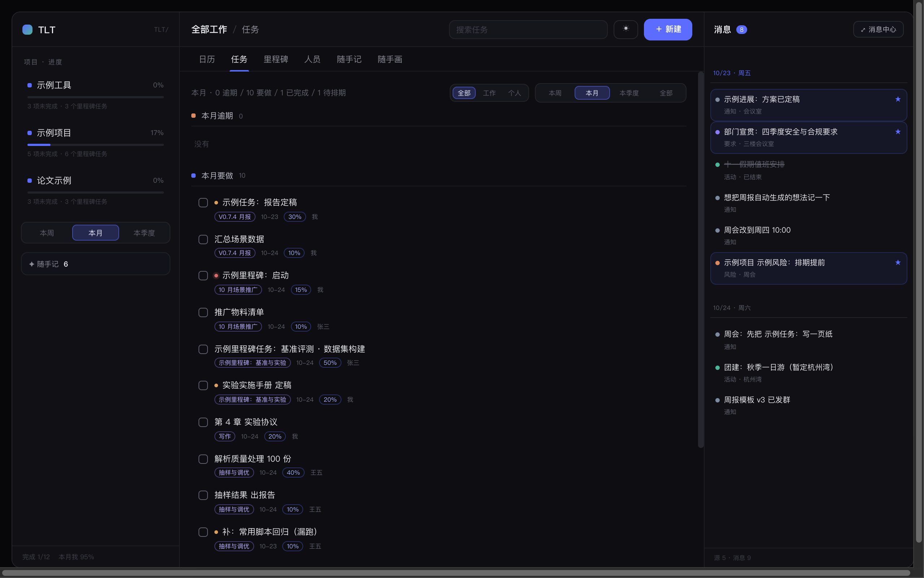924x578 pixels.
Task: Switch to the 日历 tab
Action: click(207, 59)
